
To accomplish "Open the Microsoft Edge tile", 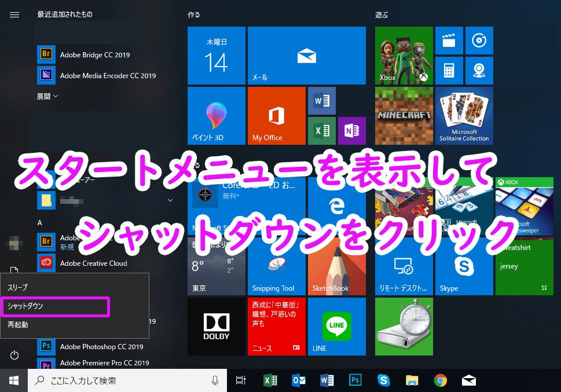I will [337, 206].
